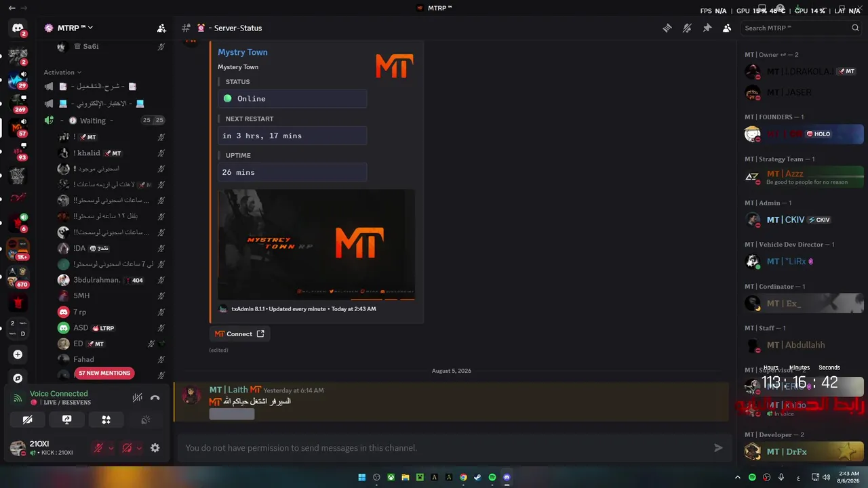
Task: Show pinned messages
Action: coord(707,28)
